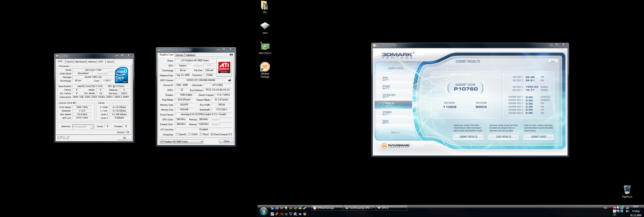The width and height of the screenshot is (644, 217).
Task: Launch Steam from the quick launch bar
Action: [304, 208]
